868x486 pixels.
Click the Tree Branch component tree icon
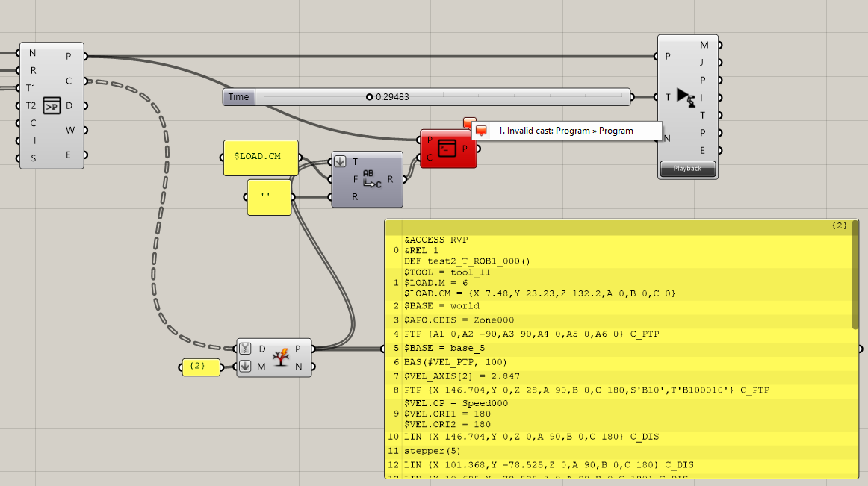(281, 358)
